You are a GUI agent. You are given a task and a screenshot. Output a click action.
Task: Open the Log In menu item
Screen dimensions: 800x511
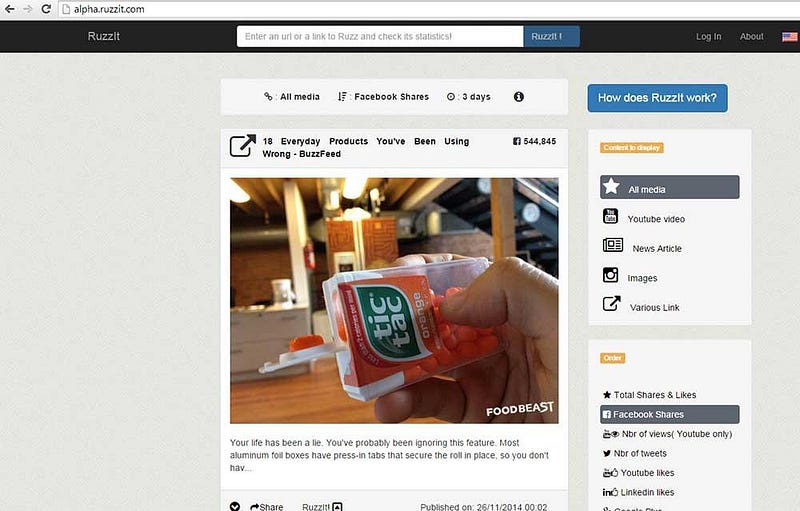(x=709, y=37)
